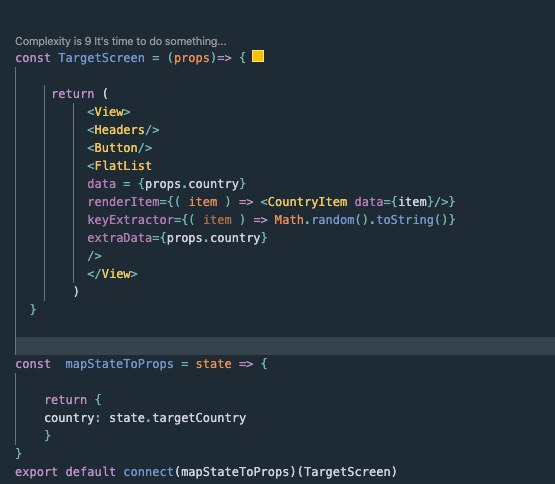Click the 'CountryItem' component in renderItem
The width and height of the screenshot is (555, 484).
(x=307, y=202)
